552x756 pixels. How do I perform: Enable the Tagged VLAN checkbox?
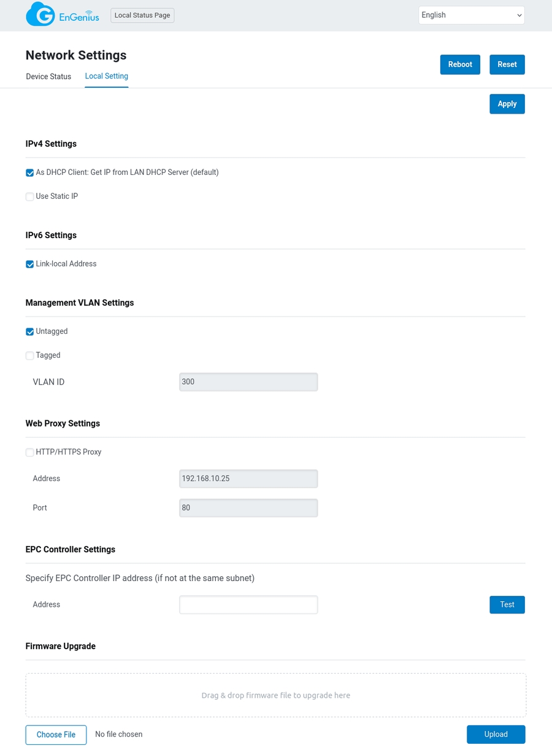pyautogui.click(x=30, y=356)
